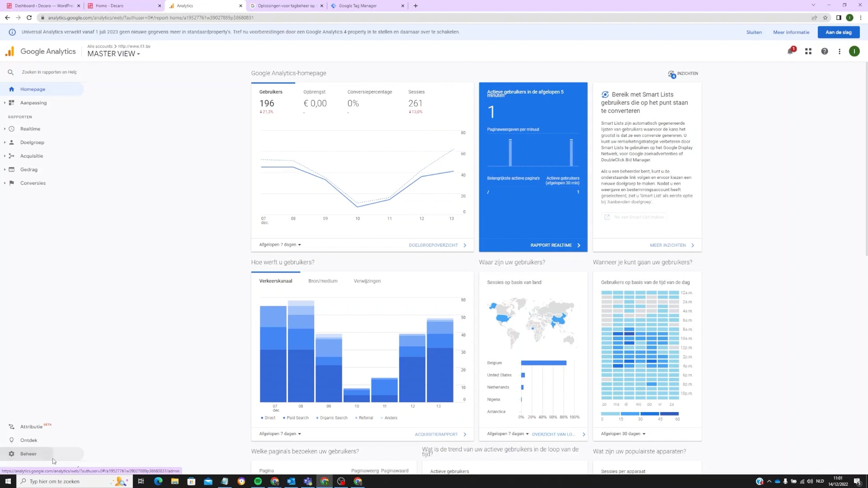Viewport: 868px width, 488px height.
Task: Expand the Aanpassing section in sidebar
Action: 5,103
